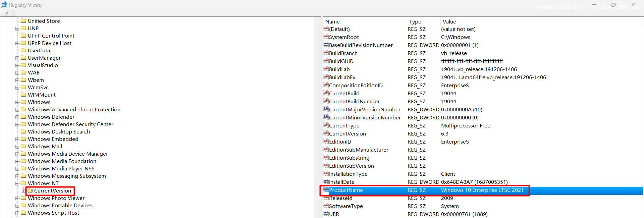Click the VisualStudio folder icon
Viewport: 644px width, 218px height.
tap(23, 65)
